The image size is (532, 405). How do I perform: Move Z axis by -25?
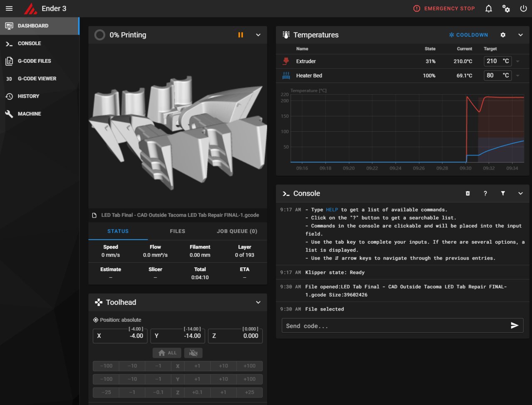(x=106, y=392)
